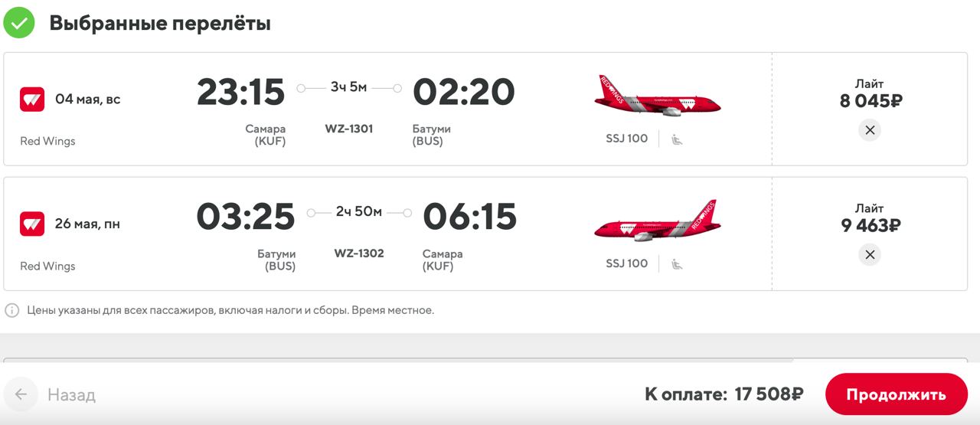Click the Лайт fare label for first flight

pyautogui.click(x=869, y=83)
